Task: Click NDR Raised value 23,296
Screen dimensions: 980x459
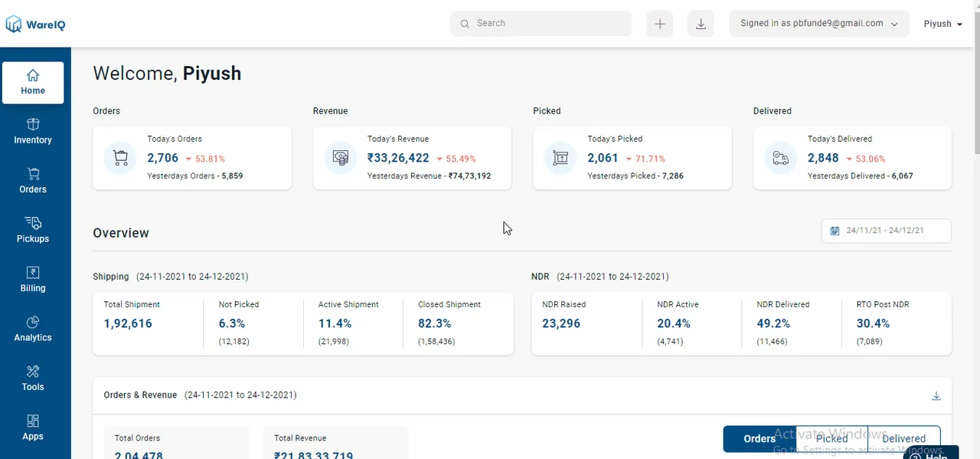Action: pyautogui.click(x=561, y=323)
